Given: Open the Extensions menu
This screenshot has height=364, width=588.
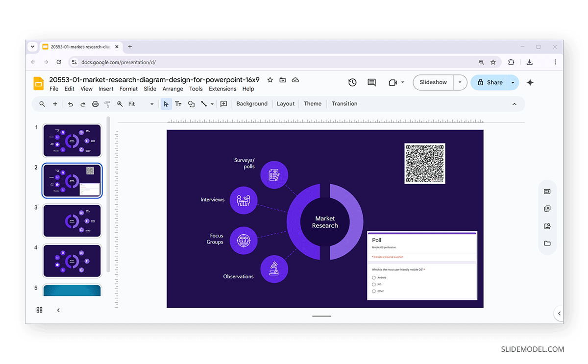Looking at the screenshot, I should tap(222, 89).
